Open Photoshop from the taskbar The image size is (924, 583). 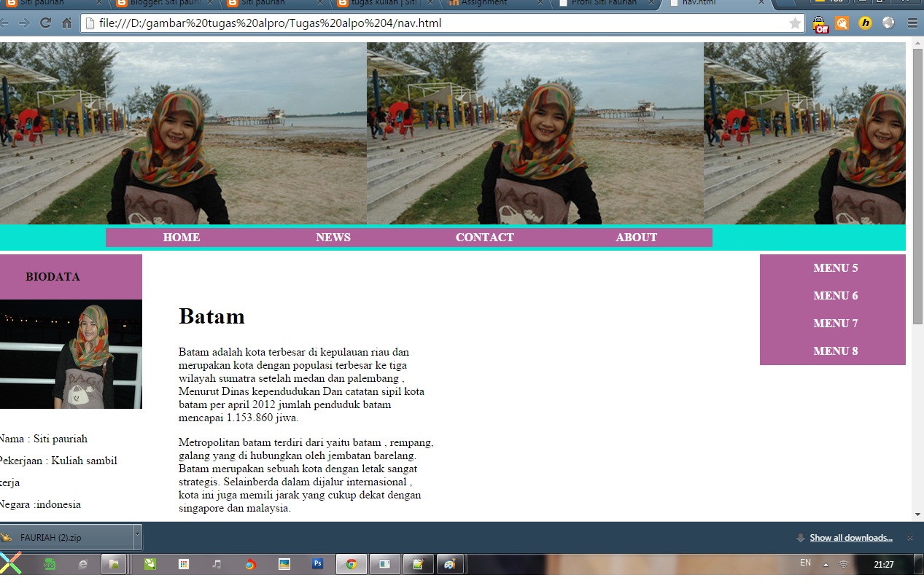[317, 564]
